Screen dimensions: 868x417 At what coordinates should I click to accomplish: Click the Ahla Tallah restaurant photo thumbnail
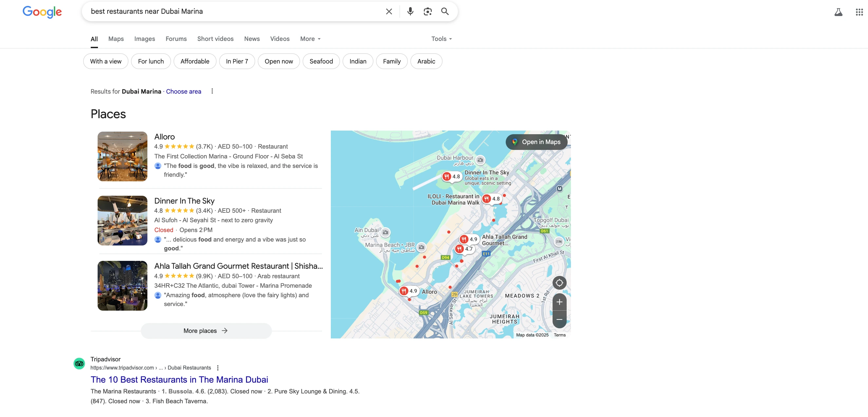point(122,286)
